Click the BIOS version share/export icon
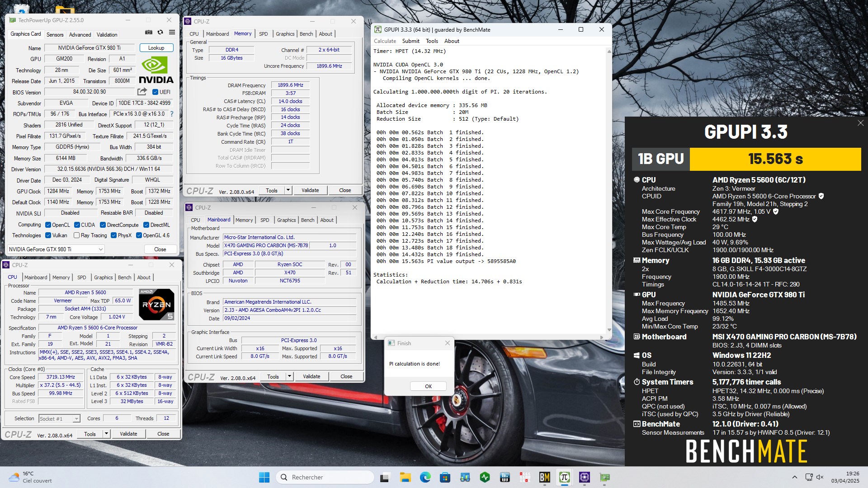 pos(142,92)
